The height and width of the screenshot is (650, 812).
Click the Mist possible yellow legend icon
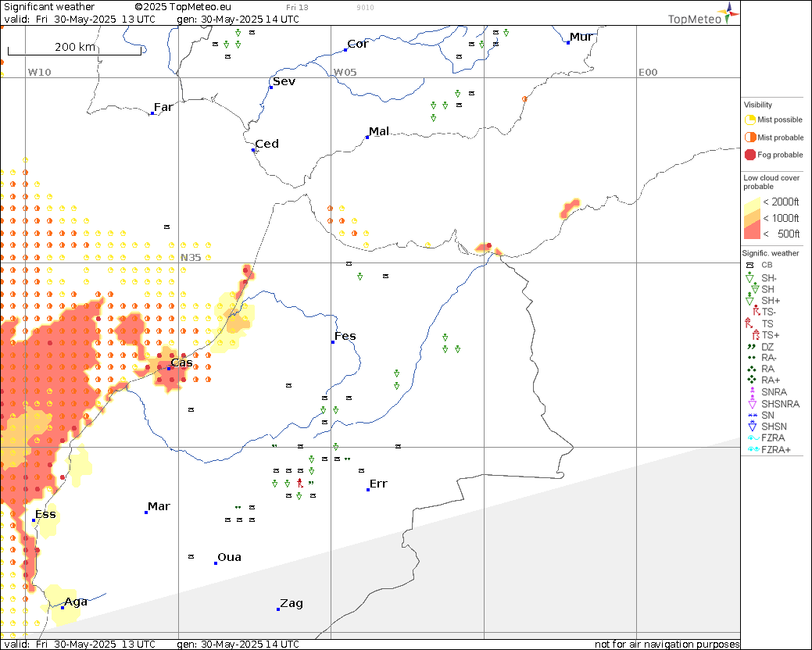749,120
